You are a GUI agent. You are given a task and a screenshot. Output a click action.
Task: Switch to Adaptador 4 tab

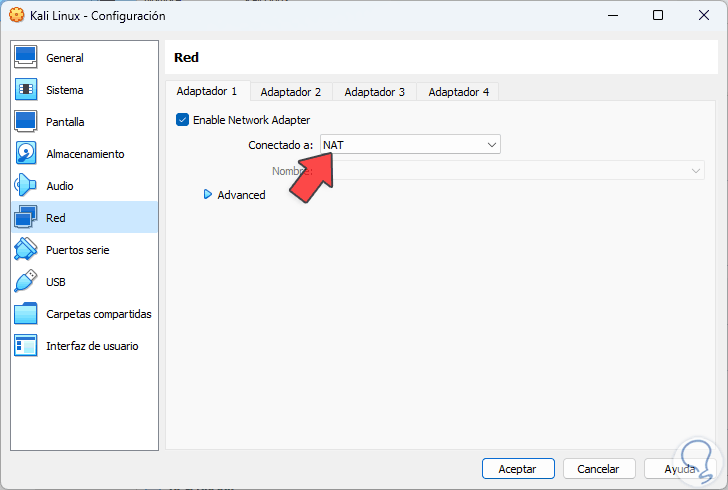coord(458,92)
